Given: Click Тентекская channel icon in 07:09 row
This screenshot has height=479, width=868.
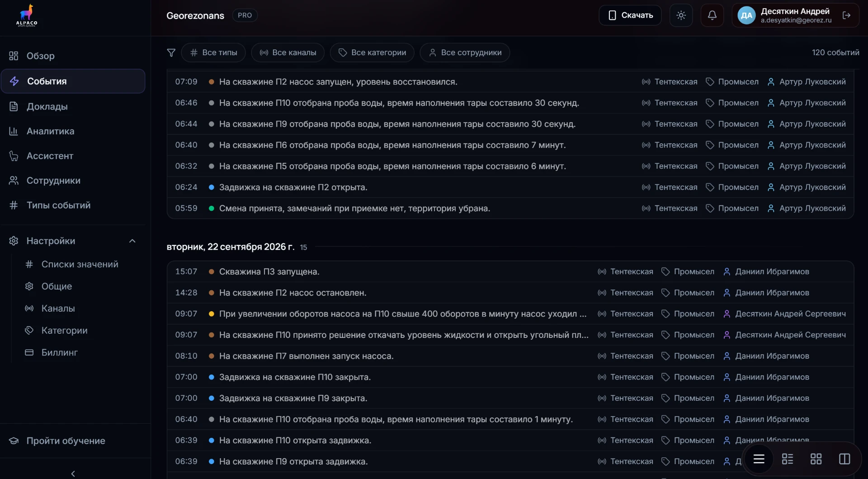Looking at the screenshot, I should click(x=646, y=82).
